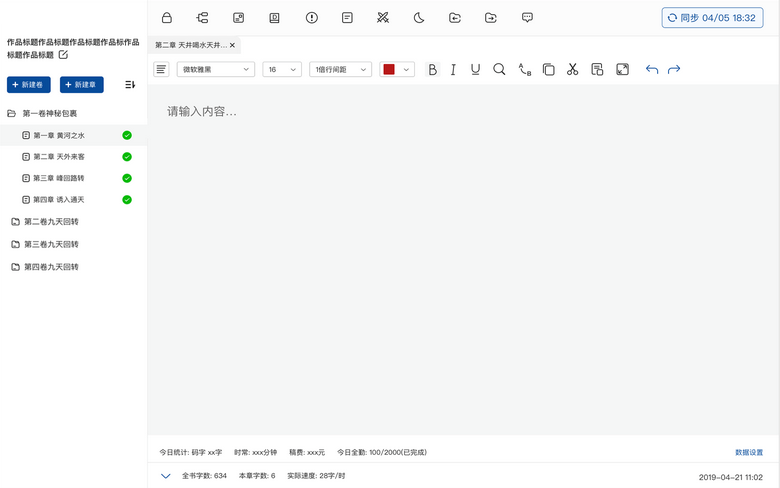
Task: Toggle bold formatting
Action: [432, 69]
